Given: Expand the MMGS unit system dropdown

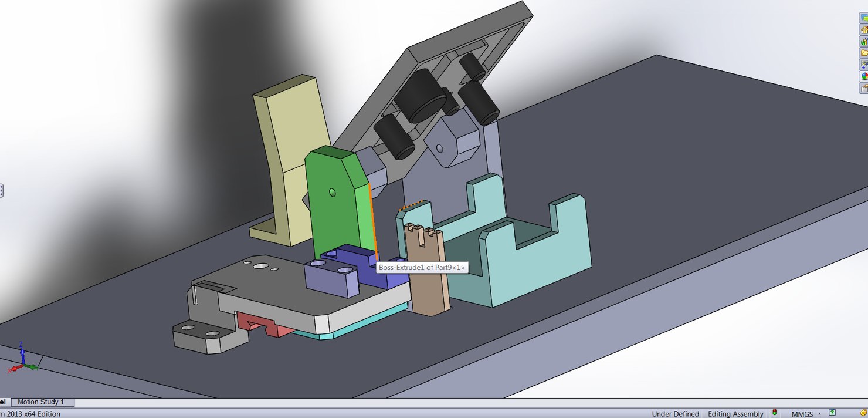Looking at the screenshot, I should (819, 413).
